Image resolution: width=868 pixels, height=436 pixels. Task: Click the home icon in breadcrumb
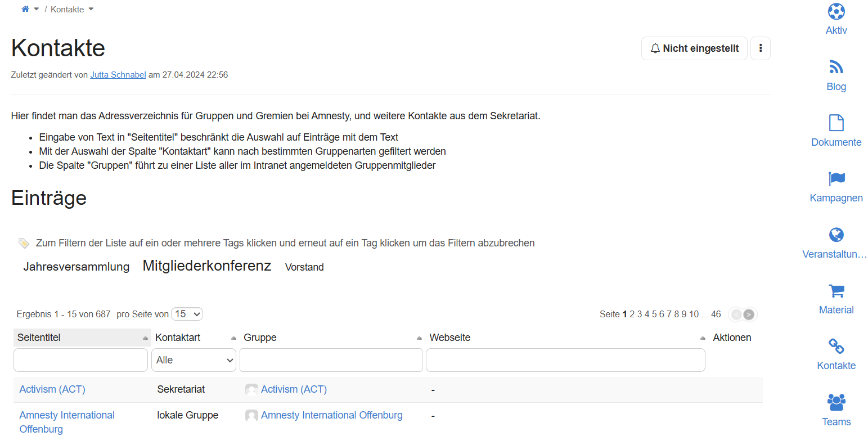point(25,9)
